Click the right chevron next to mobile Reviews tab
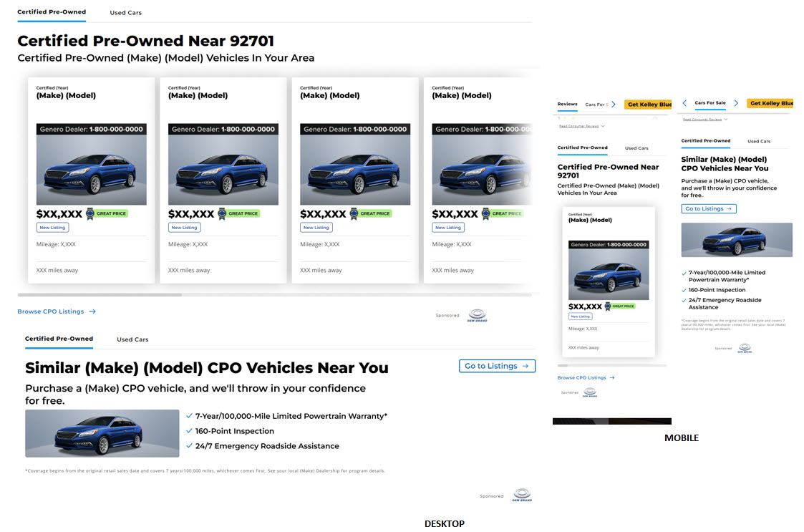This screenshot has width=804, height=532. (614, 105)
